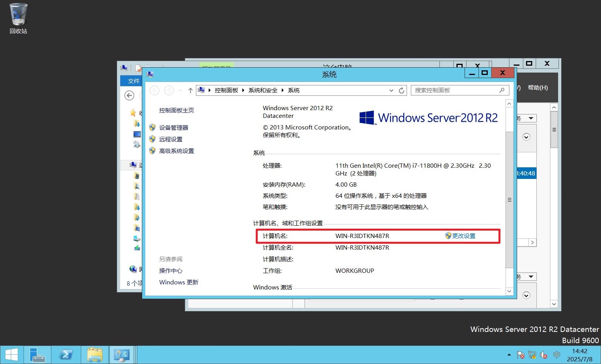Viewport: 601px width, 364px height.
Task: Click the Chinese input method (中) indicator
Action: pos(557,354)
